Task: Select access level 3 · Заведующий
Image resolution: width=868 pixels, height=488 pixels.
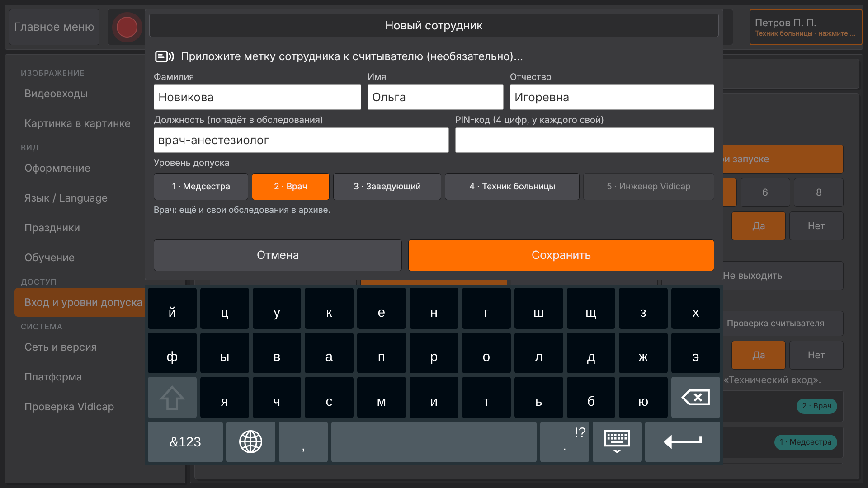Action: 387,187
